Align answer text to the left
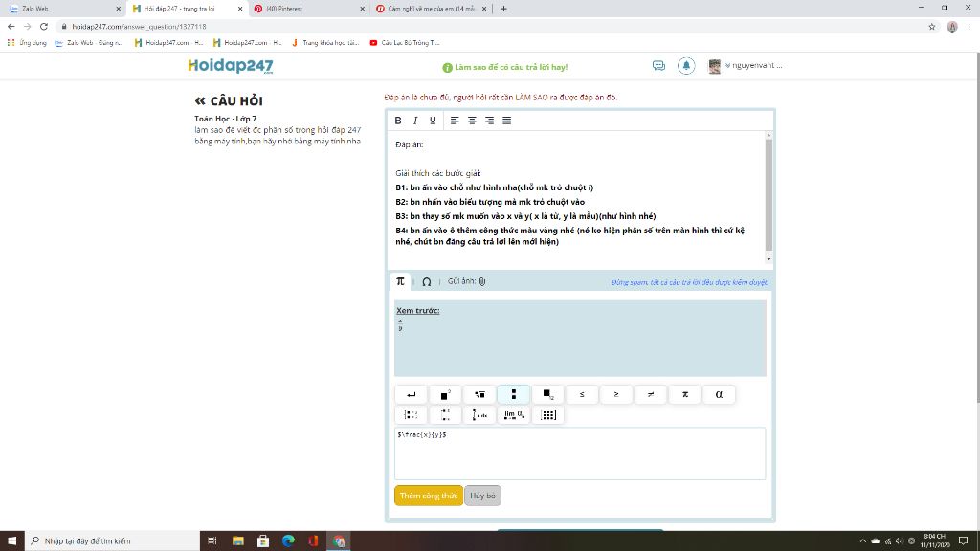This screenshot has width=980, height=551. (x=455, y=121)
